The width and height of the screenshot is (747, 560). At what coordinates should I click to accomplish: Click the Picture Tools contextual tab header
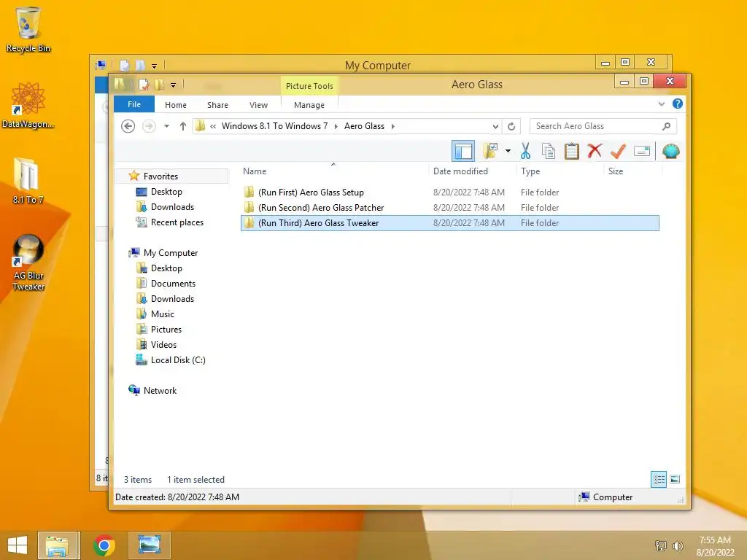(309, 86)
